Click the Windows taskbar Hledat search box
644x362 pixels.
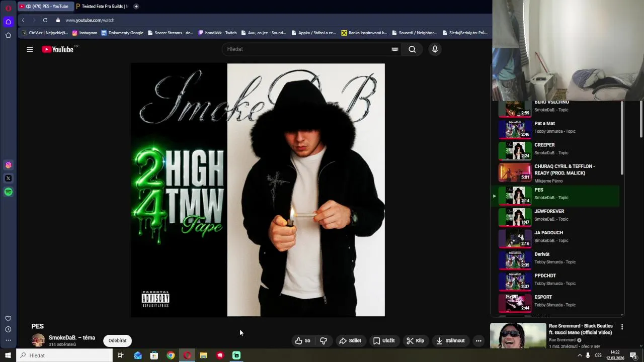click(x=64, y=355)
